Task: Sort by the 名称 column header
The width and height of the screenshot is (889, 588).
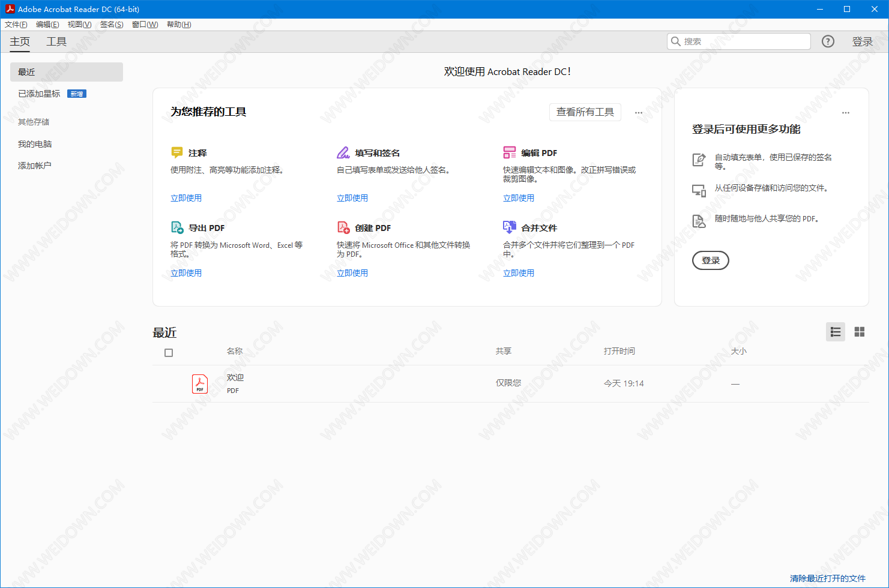Action: 235,351
